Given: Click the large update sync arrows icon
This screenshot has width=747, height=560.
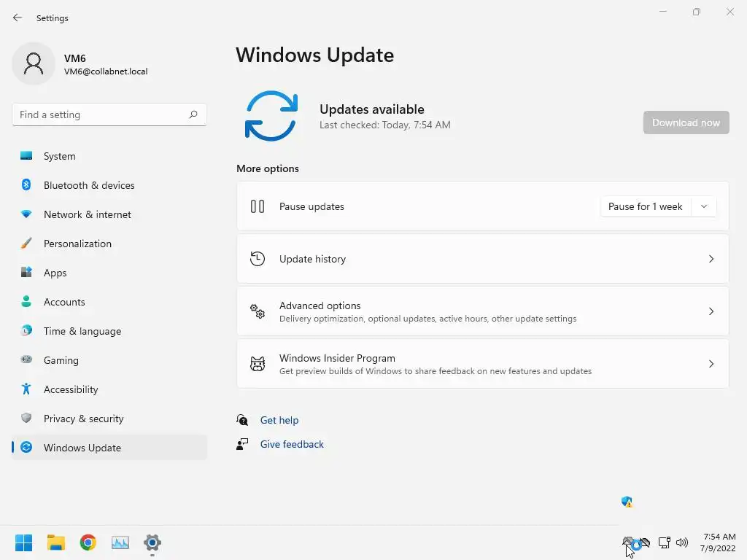Looking at the screenshot, I should [271, 116].
